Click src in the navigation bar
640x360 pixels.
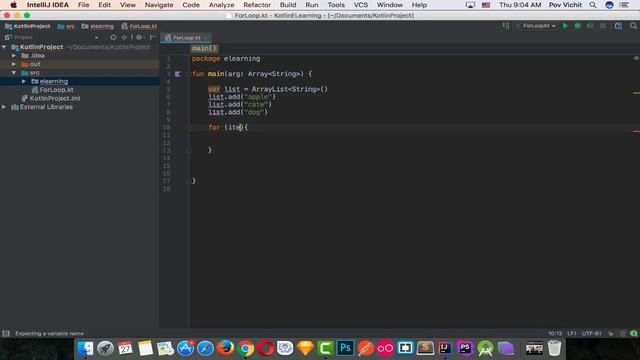tap(66, 26)
